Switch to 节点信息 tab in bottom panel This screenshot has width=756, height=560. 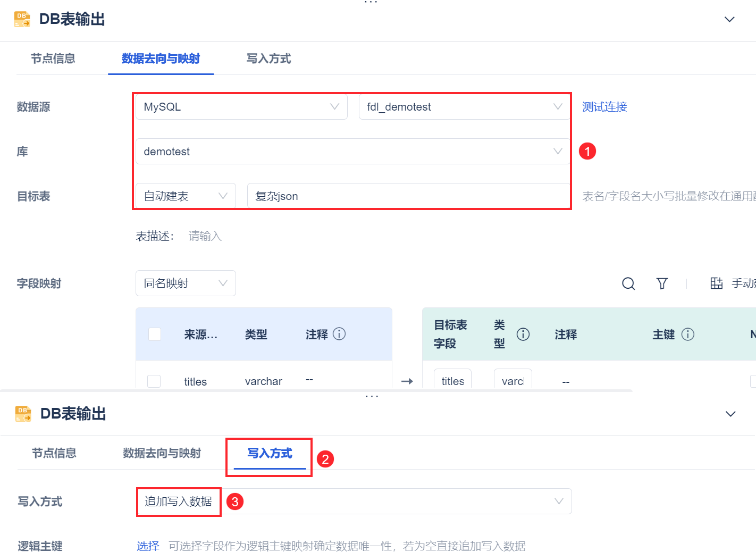click(x=54, y=453)
